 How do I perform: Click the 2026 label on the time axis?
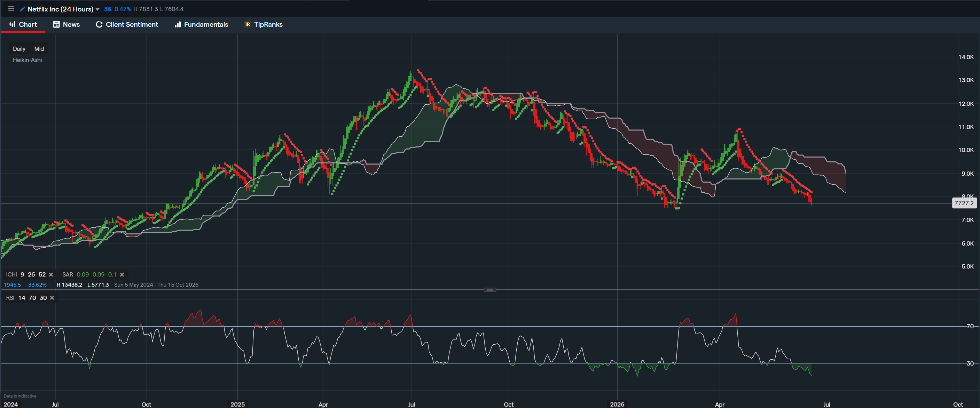pos(617,404)
